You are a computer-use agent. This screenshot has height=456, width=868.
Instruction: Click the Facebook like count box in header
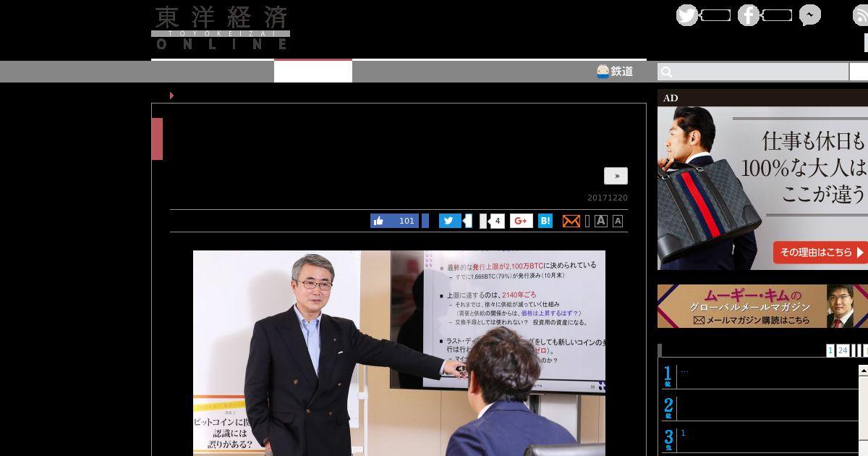click(x=777, y=15)
